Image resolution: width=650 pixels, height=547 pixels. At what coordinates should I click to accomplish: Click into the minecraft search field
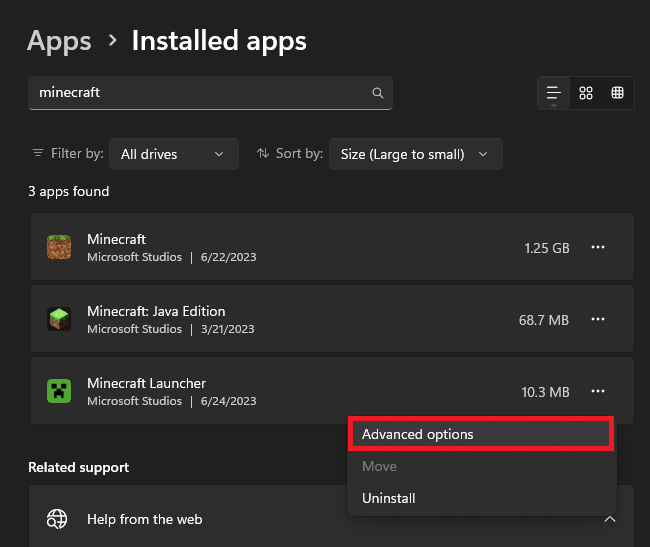tap(200, 93)
